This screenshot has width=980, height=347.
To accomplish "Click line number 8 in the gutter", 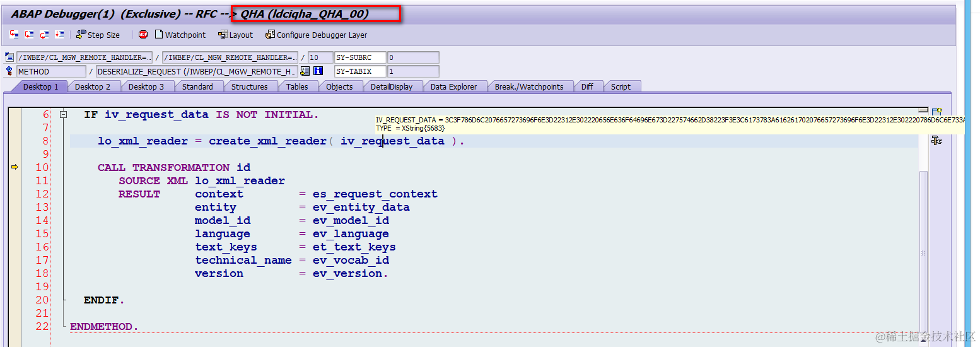I will click(45, 141).
